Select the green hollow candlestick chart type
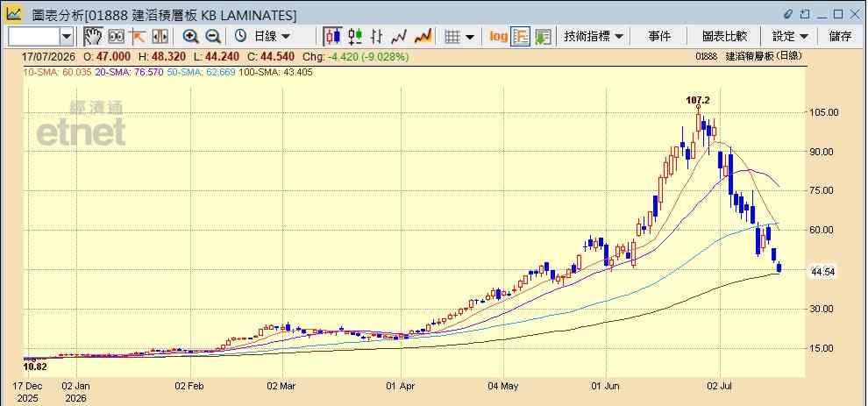Viewport: 868px width, 406px height. pos(355,37)
